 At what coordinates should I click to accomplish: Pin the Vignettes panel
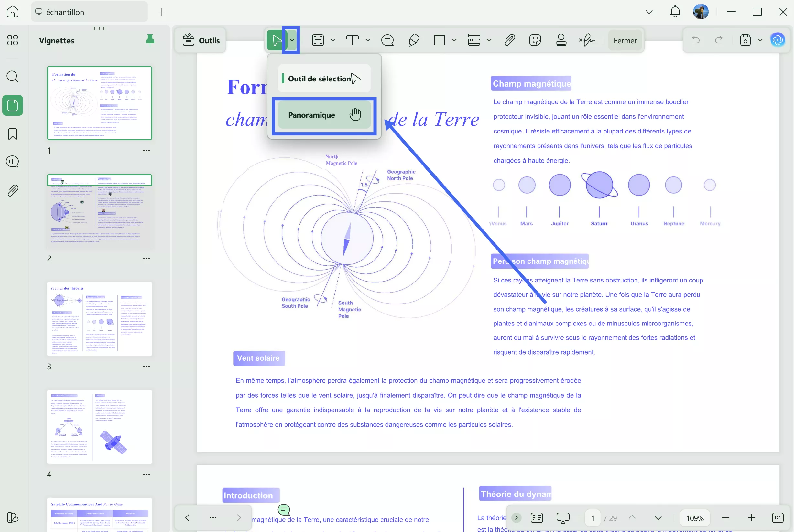[x=150, y=40]
